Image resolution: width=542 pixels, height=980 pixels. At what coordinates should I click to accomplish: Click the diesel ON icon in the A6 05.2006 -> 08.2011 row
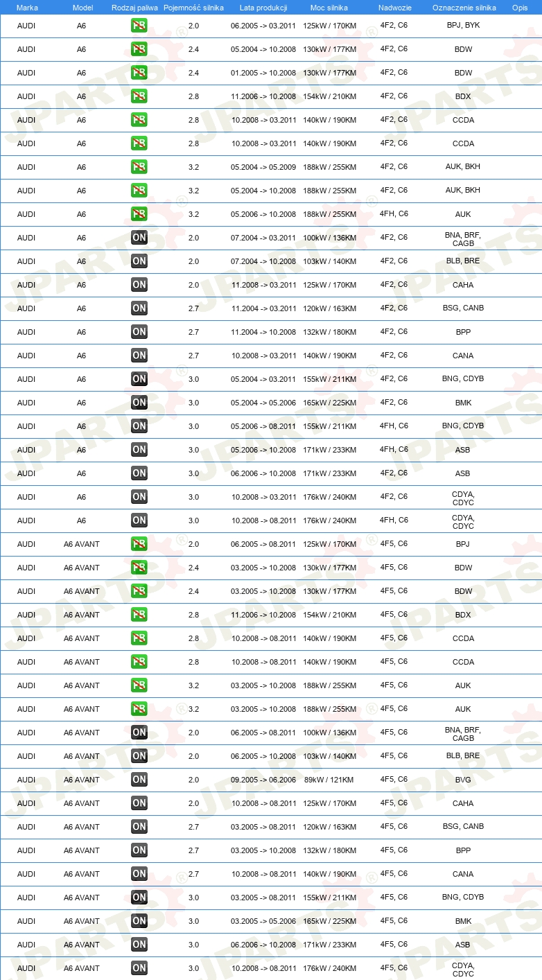point(139,426)
